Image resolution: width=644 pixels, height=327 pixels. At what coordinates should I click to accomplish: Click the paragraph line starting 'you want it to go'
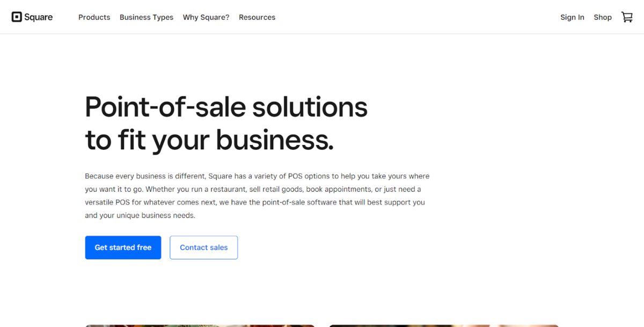tap(253, 189)
